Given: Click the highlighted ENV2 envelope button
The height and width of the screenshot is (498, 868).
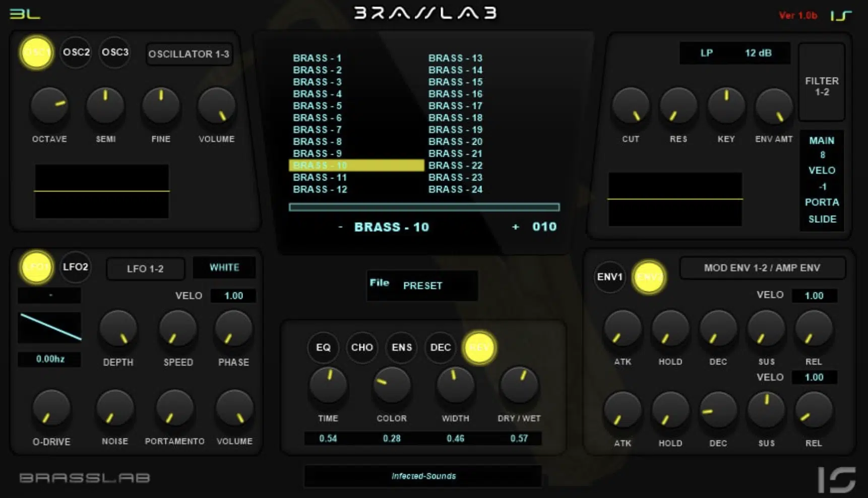Looking at the screenshot, I should point(649,277).
